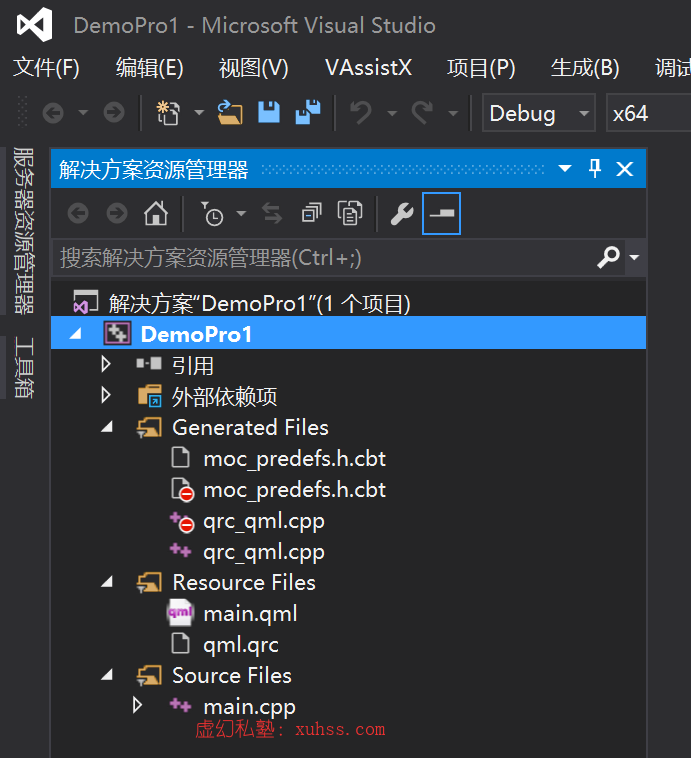Collapse the Source Files folder
691x758 pixels.
[x=107, y=675]
